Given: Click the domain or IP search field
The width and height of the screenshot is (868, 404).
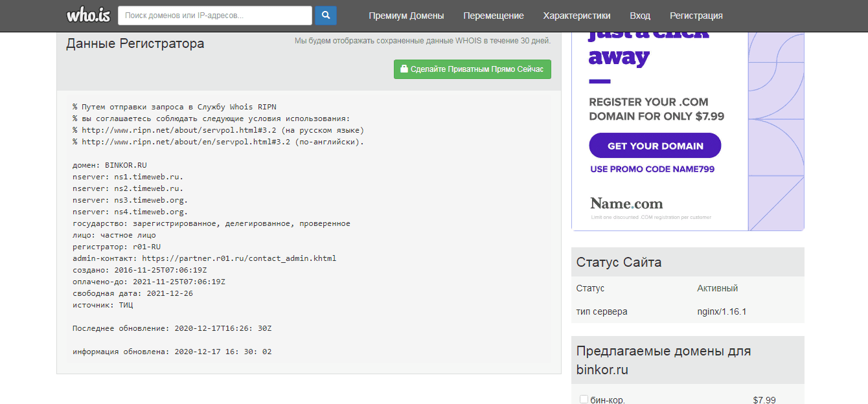Looking at the screenshot, I should (x=214, y=16).
